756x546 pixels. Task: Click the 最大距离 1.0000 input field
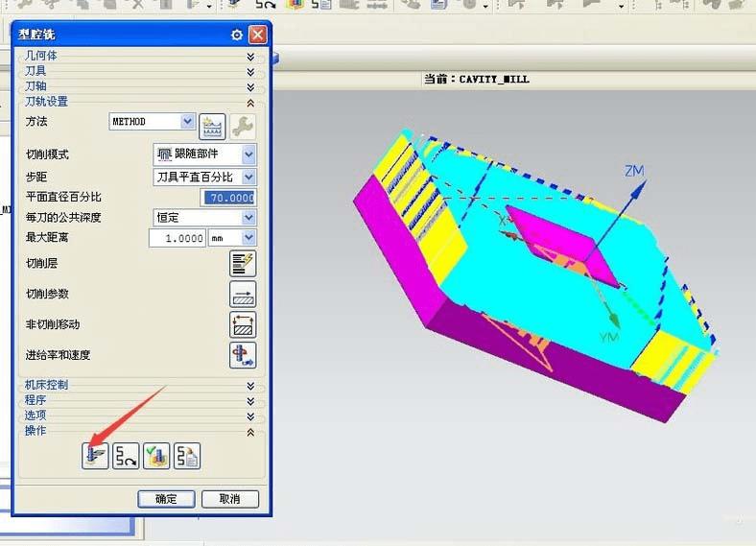(177, 238)
